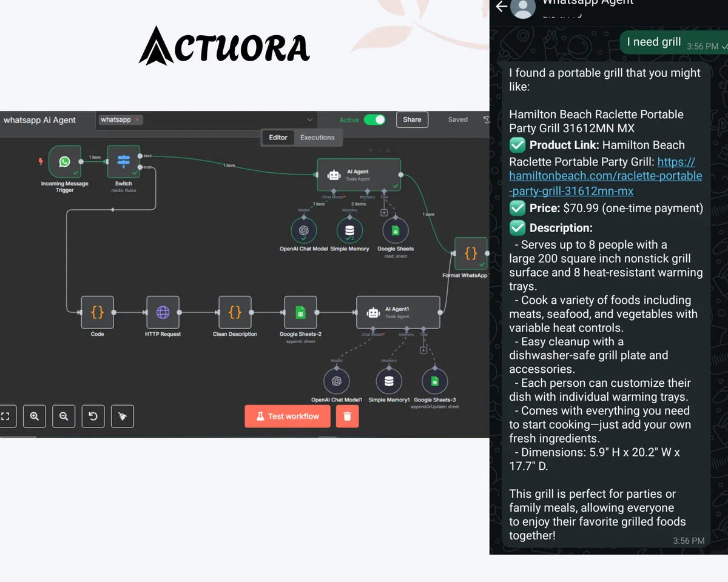Open the HTTP Request node
The height and width of the screenshot is (582, 728).
[163, 312]
